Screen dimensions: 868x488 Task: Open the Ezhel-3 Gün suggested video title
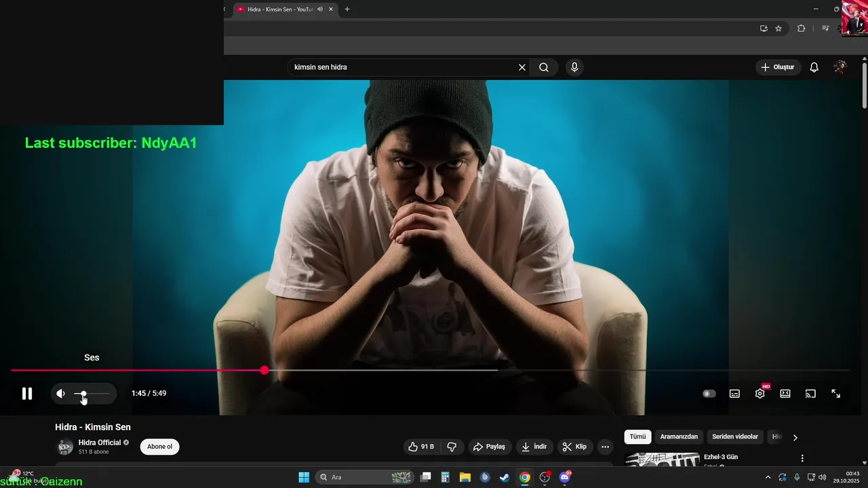pos(721,457)
